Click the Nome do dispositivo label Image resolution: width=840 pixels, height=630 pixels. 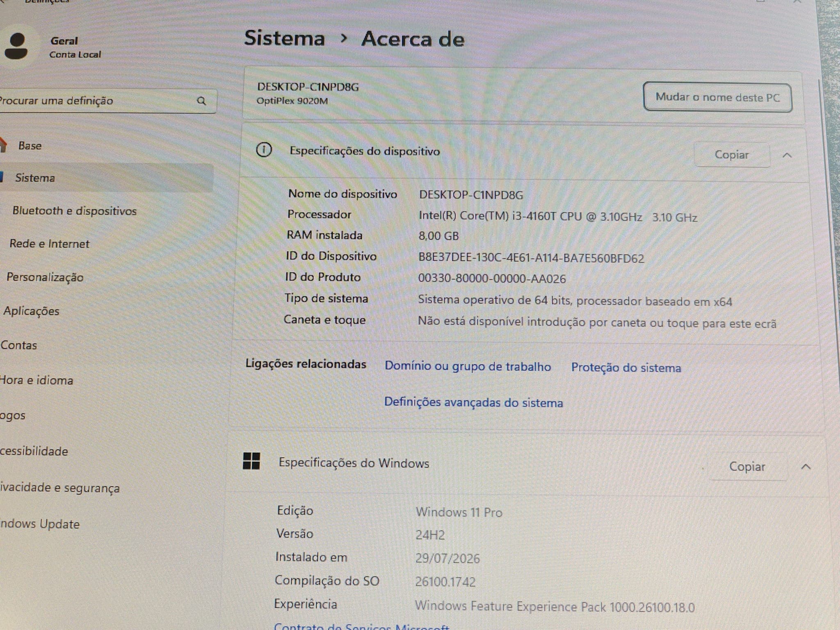(x=343, y=194)
